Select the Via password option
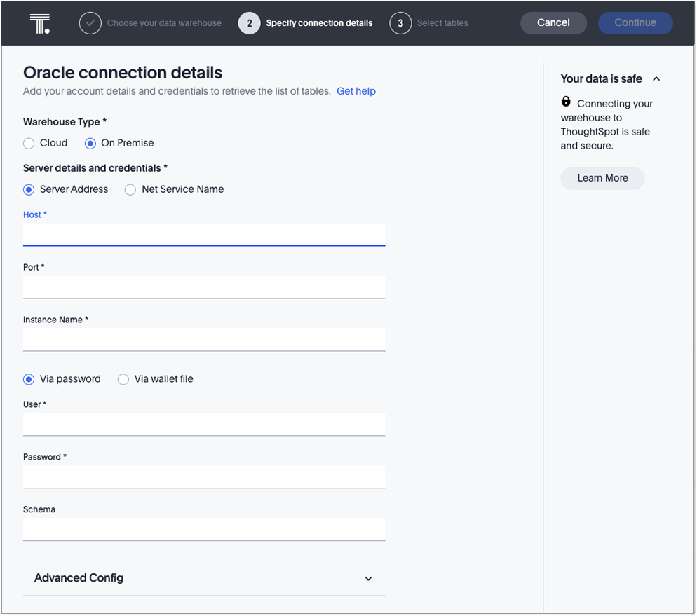Image resolution: width=697 pixels, height=616 pixels. click(29, 379)
